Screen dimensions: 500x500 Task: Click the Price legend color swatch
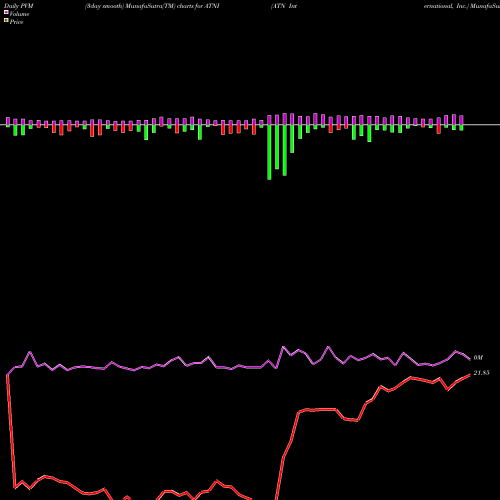(6, 21)
